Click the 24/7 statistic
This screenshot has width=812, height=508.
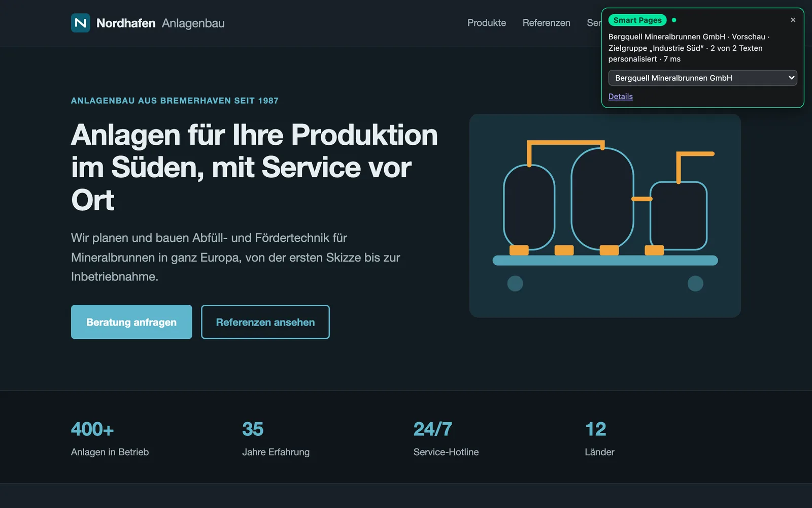pos(432,429)
